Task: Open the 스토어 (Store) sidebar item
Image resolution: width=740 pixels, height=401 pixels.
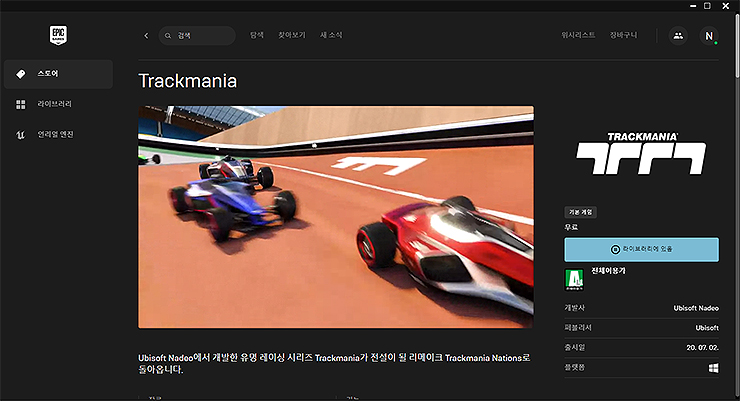Action: tap(59, 74)
